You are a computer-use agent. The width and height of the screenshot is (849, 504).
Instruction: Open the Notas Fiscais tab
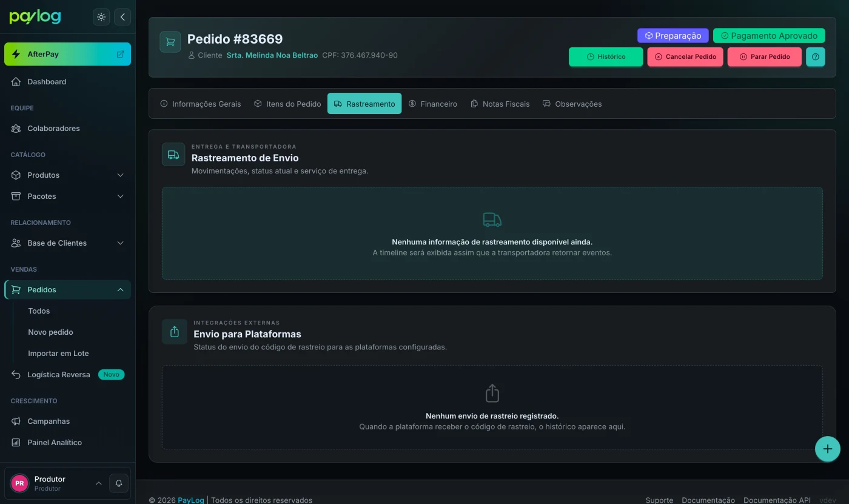[500, 104]
